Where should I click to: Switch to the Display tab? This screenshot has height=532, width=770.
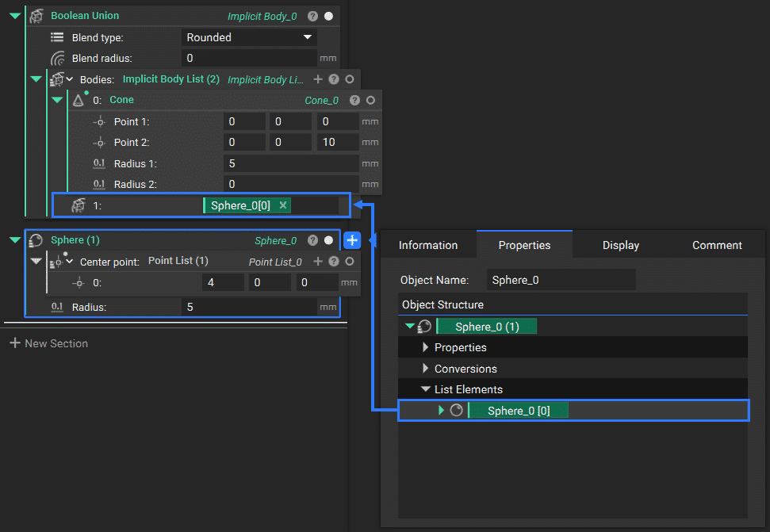click(620, 245)
